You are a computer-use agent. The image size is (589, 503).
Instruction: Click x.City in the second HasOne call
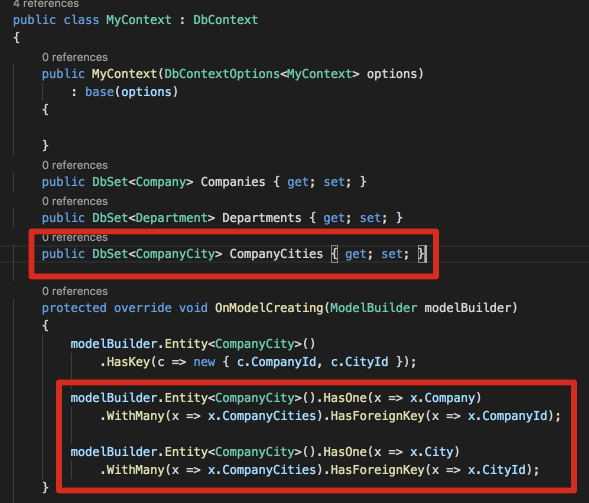(432, 452)
